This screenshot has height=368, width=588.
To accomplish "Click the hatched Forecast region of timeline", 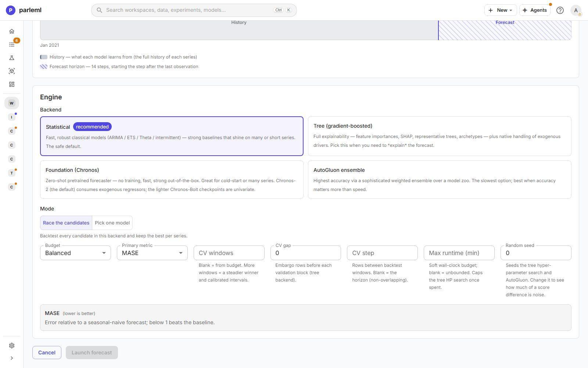I will [505, 30].
